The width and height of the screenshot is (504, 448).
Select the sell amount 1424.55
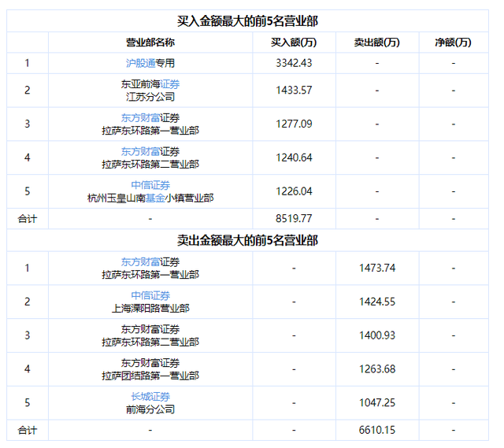[377, 302]
